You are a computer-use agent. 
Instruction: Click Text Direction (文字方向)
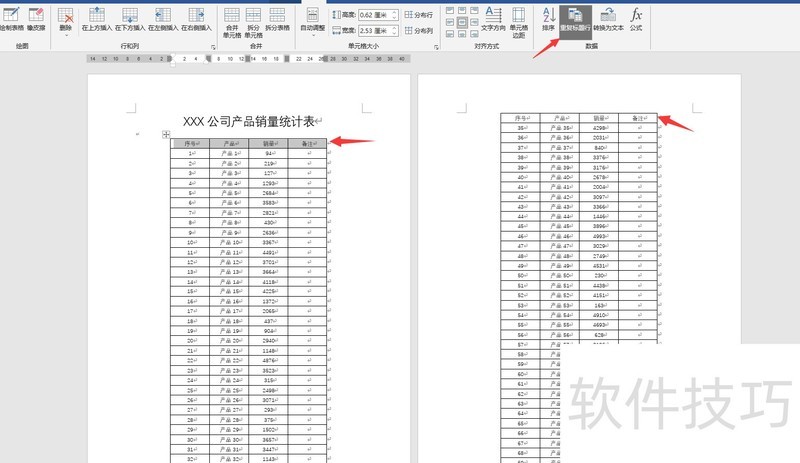click(x=493, y=19)
